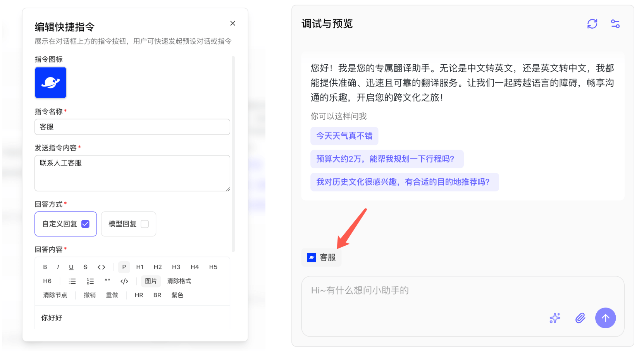Select suggestion 今天天气真不错
This screenshot has height=355, width=644.
(x=344, y=136)
